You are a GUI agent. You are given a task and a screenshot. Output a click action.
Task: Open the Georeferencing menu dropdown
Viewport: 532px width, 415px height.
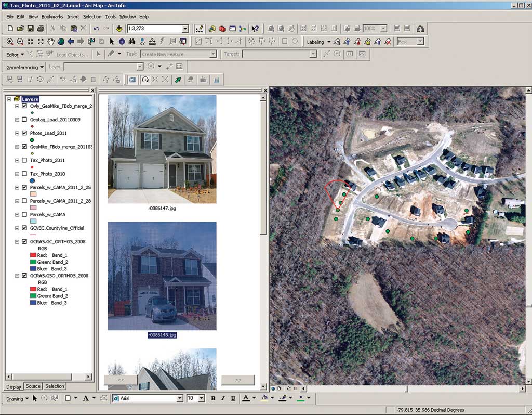[x=25, y=67]
